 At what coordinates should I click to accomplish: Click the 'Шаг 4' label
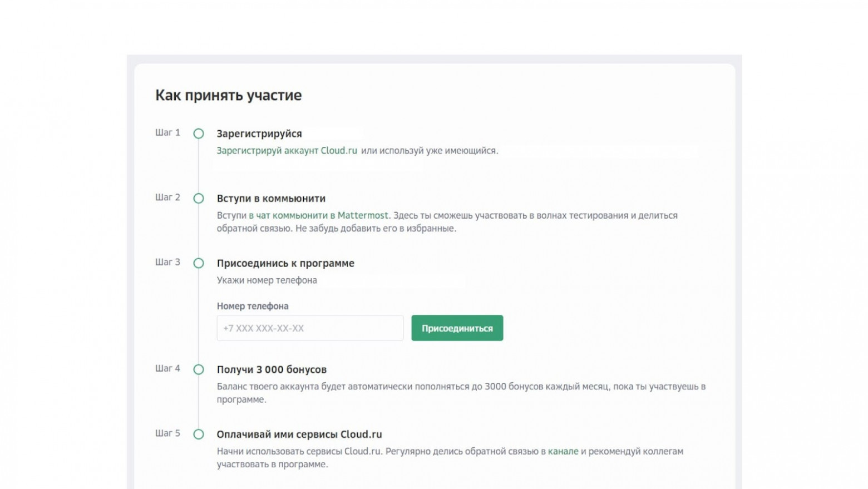pos(167,368)
